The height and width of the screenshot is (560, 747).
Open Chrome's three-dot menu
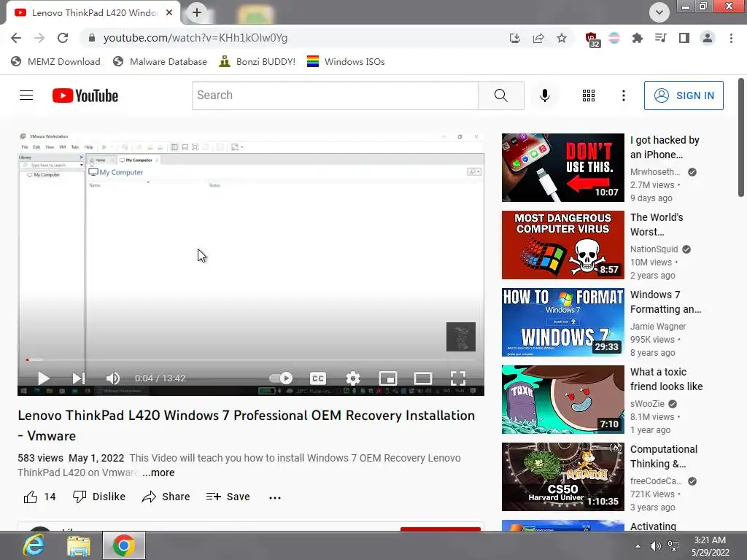731,38
